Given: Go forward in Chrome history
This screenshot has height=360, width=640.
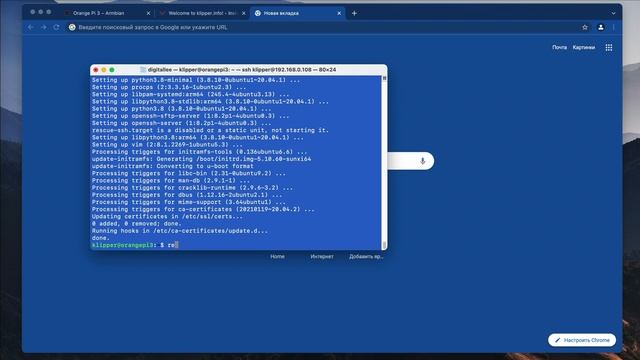Looking at the screenshot, I should click(44, 27).
